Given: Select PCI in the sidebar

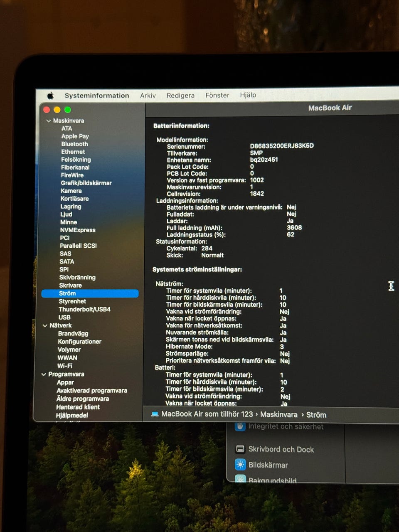Looking at the screenshot, I should coord(64,238).
